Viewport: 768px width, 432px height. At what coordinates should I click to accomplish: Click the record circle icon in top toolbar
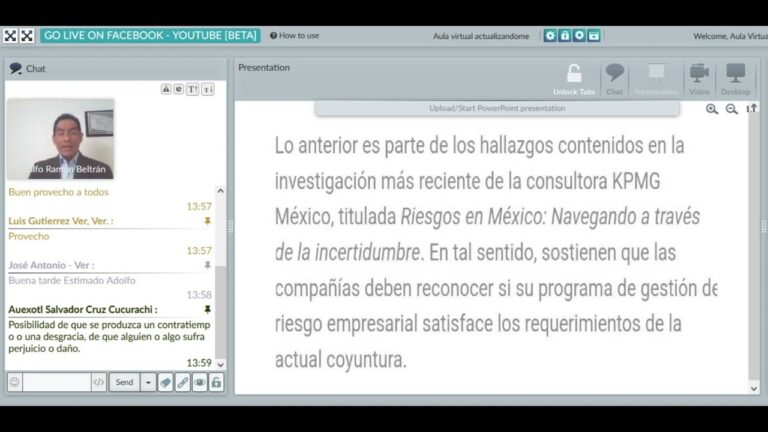coord(579,35)
